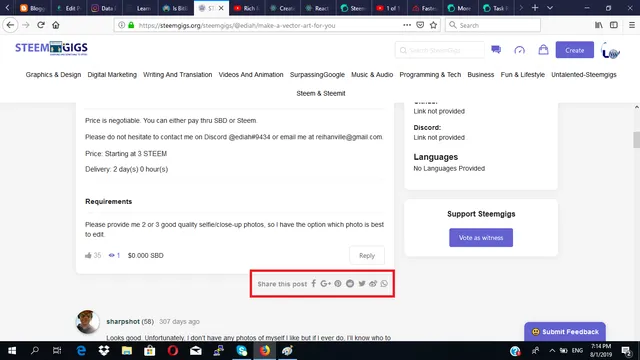Open Submit Feedback button
The image size is (640, 360).
pos(565,331)
